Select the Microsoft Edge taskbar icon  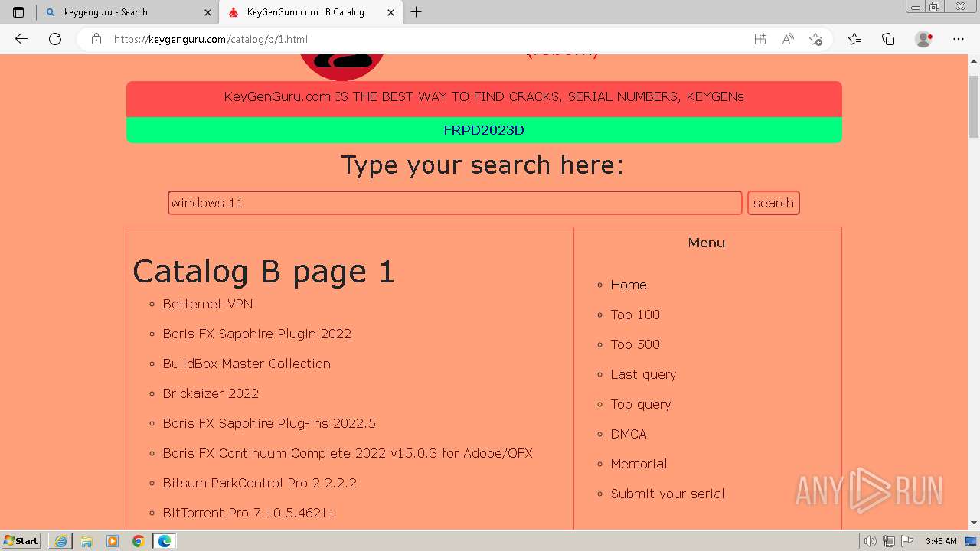pyautogui.click(x=164, y=541)
